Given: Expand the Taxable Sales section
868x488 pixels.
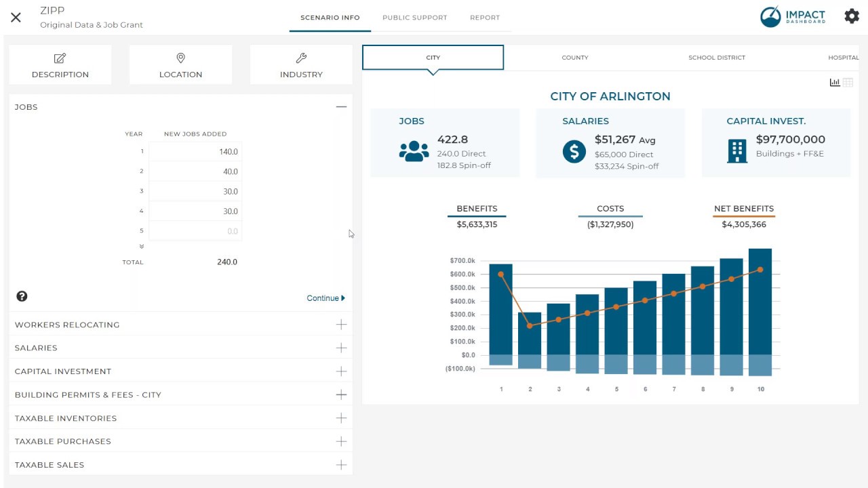Looking at the screenshot, I should point(341,465).
